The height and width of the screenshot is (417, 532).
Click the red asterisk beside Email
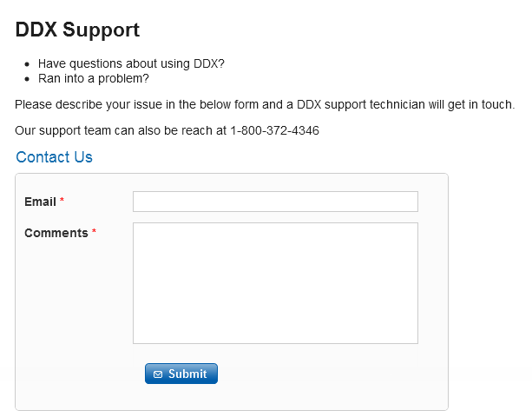62,202
